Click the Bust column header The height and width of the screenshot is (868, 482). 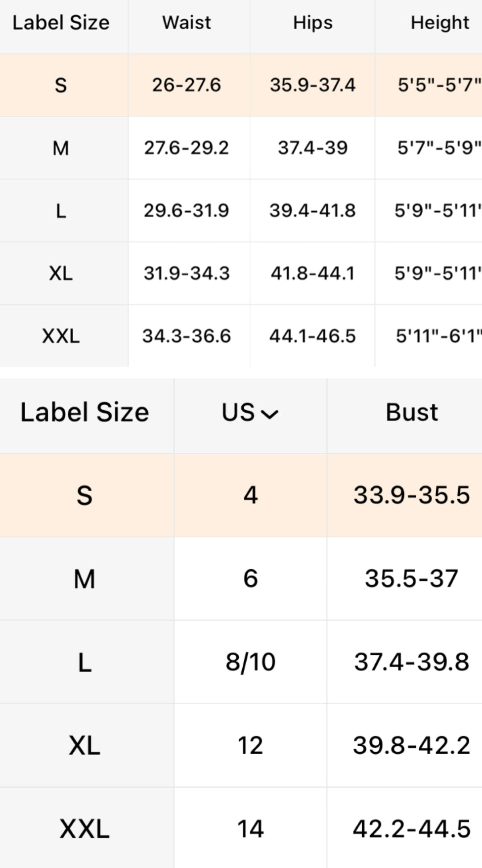411,413
